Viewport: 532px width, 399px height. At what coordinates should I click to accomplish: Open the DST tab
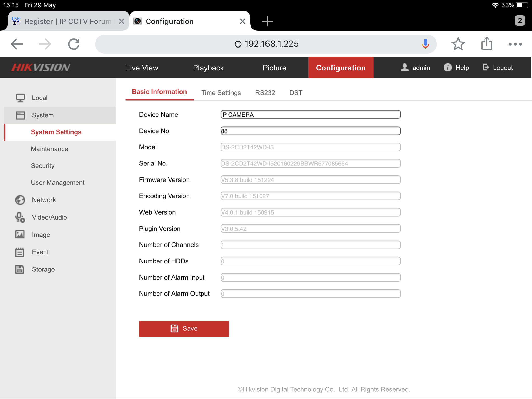[x=296, y=93]
